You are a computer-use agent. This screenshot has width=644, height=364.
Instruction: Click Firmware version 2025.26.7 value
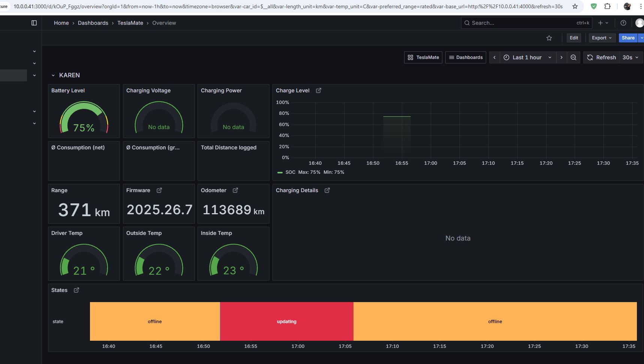[159, 210]
